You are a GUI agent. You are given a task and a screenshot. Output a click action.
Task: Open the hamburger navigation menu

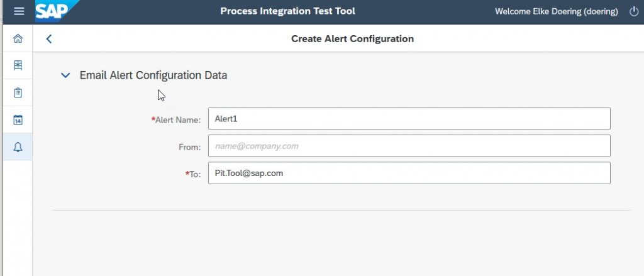(19, 11)
